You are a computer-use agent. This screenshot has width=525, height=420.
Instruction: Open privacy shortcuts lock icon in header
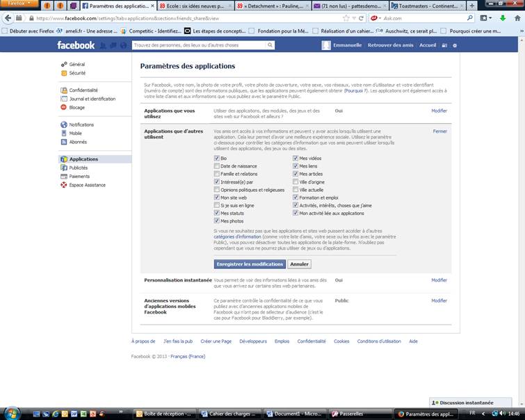[444, 45]
